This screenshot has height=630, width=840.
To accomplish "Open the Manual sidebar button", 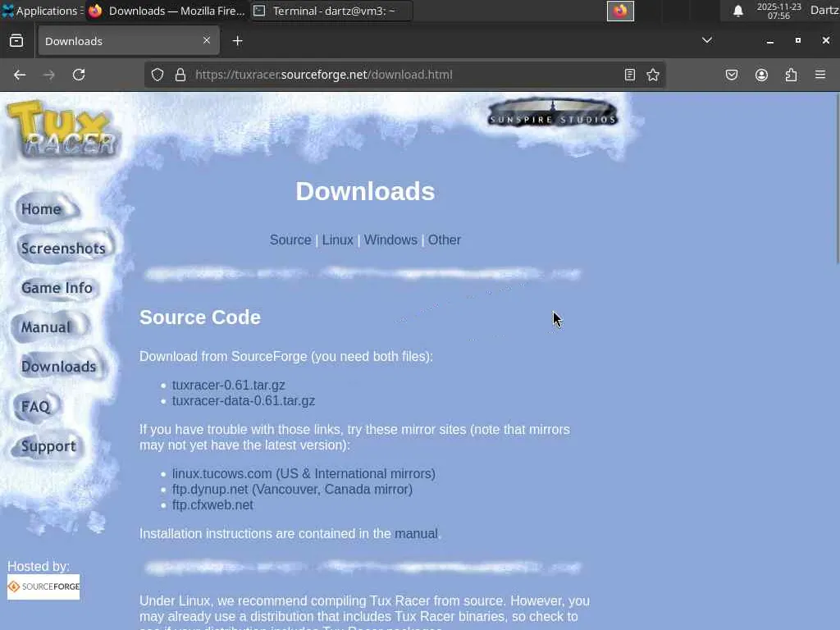I will click(x=48, y=326).
